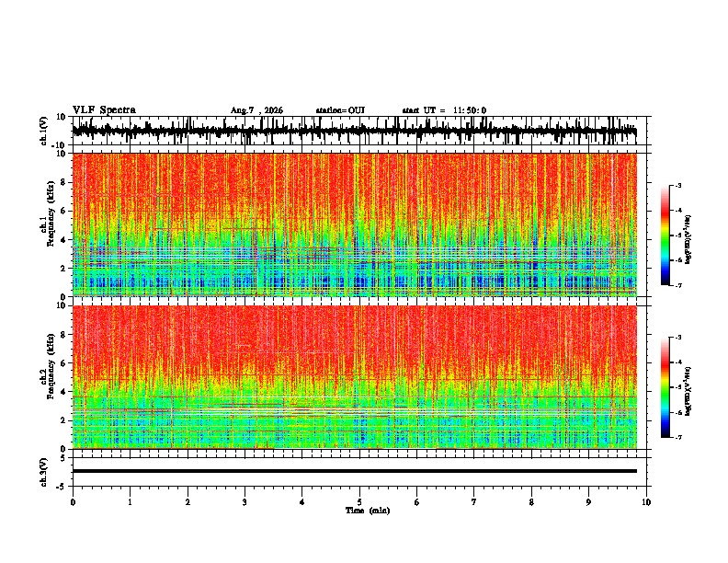728x563 pixels.
Task: Click the "Time (min)" axis title
Action: [x=368, y=511]
